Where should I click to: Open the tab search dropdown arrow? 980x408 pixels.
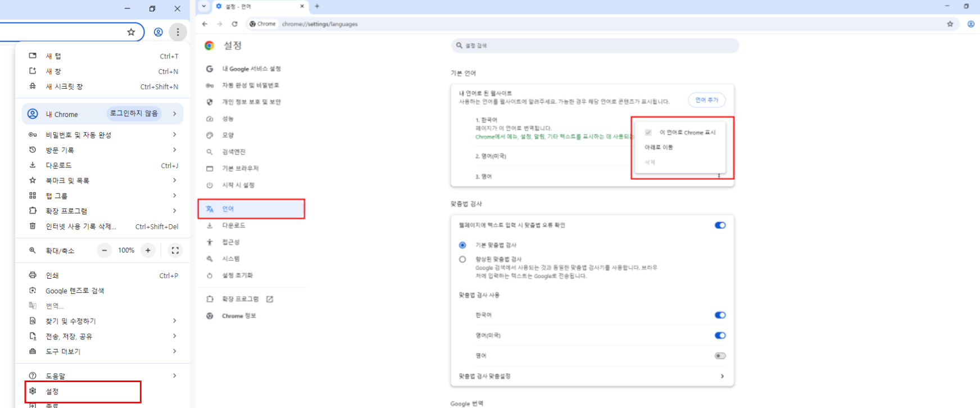204,6
